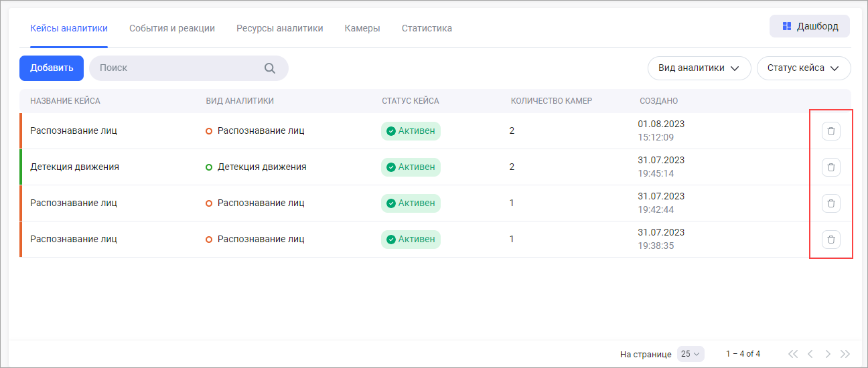Viewport: 868px width, 368px height.
Task: Click the Добавить button
Action: point(52,68)
